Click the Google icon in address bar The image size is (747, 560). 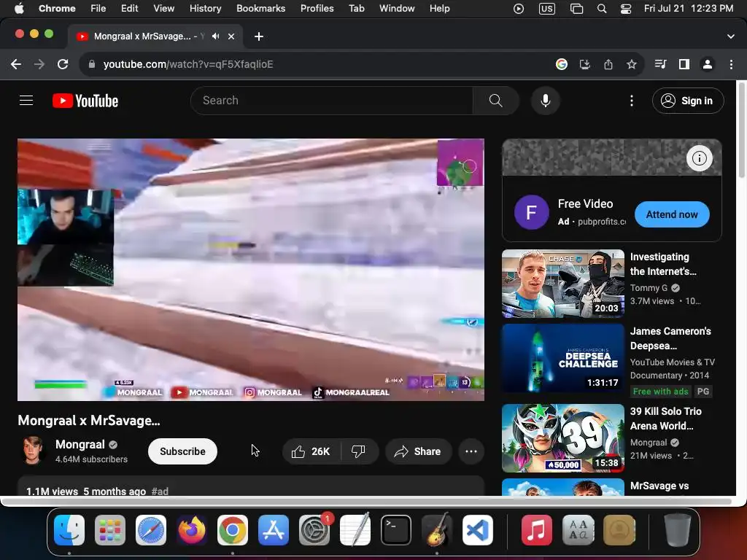pos(562,64)
